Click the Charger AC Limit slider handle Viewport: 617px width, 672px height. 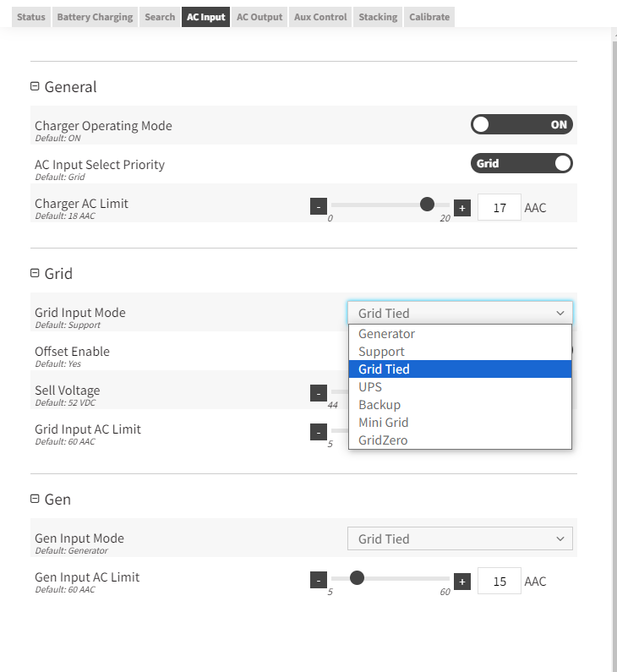pyautogui.click(x=427, y=205)
